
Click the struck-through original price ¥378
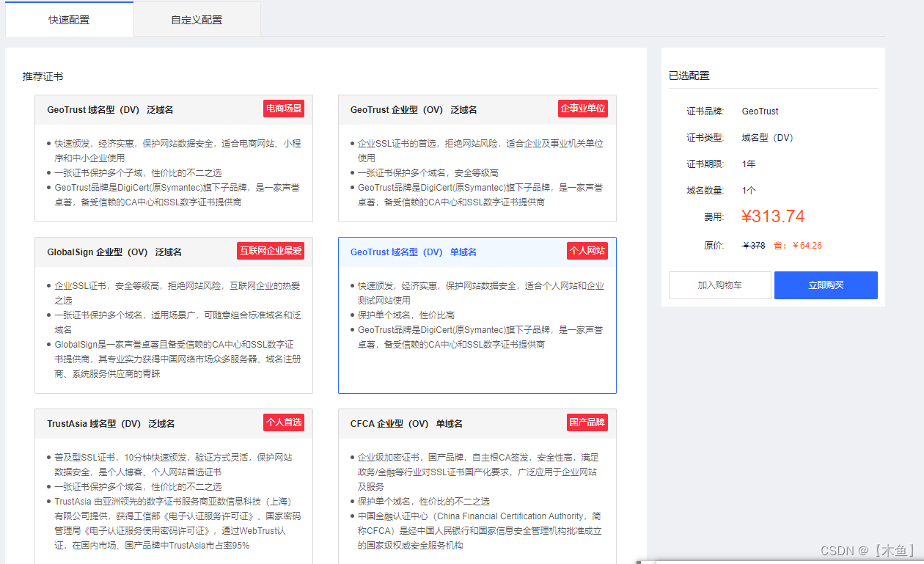[754, 246]
